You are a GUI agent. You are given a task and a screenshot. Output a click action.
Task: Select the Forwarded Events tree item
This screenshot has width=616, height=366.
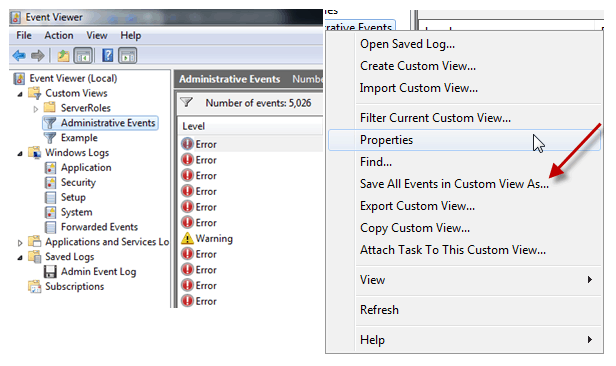(x=99, y=227)
